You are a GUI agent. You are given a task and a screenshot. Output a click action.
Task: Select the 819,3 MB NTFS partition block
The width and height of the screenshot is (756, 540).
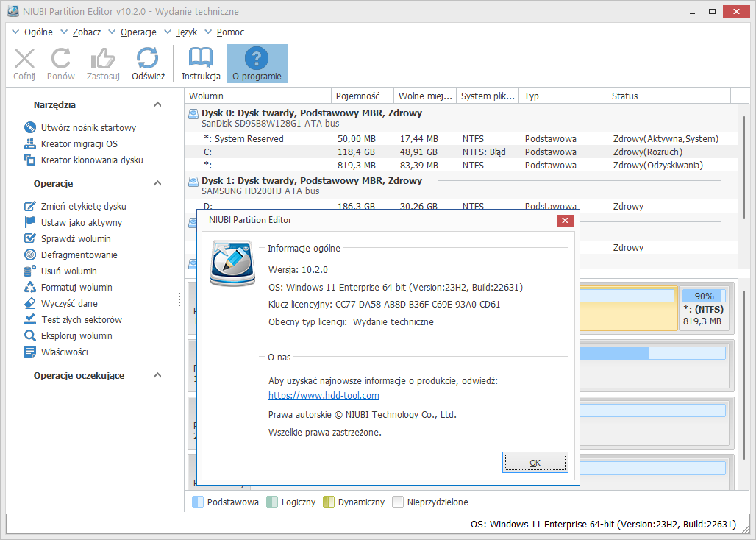[705, 308]
